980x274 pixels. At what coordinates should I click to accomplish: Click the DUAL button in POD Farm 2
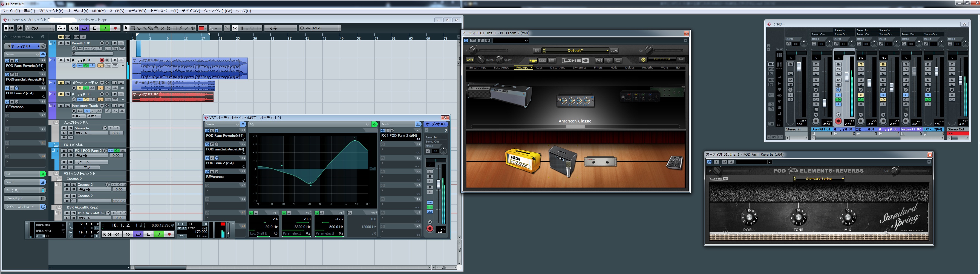614,50
